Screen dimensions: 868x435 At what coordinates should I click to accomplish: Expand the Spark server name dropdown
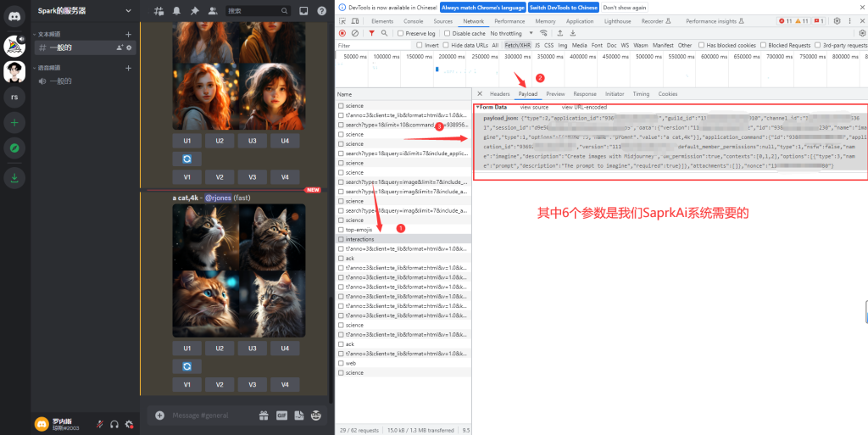point(128,11)
